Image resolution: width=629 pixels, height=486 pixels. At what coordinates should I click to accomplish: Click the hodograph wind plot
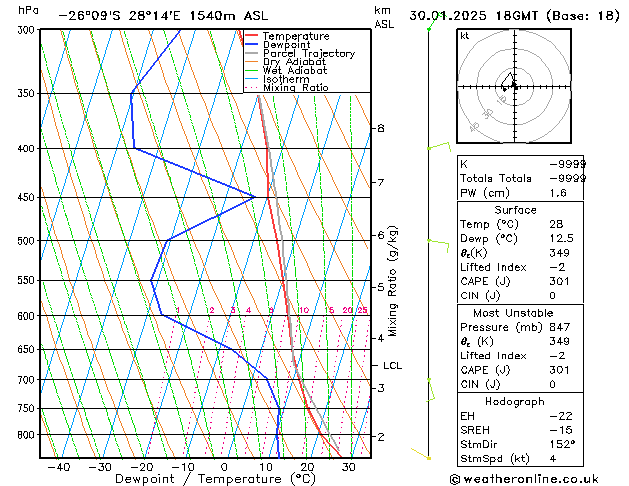coord(514,86)
